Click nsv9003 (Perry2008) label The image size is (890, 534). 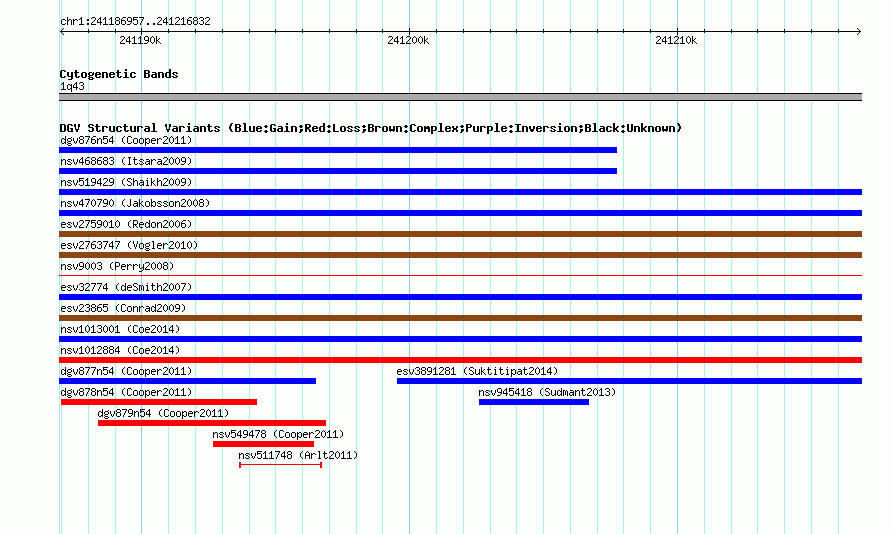(117, 266)
